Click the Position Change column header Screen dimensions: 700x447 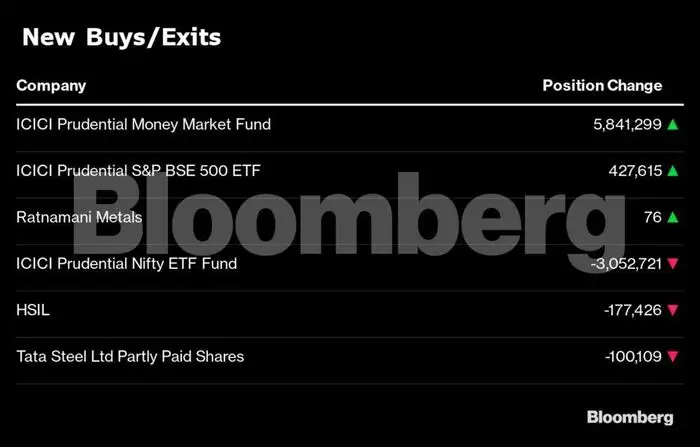click(602, 85)
